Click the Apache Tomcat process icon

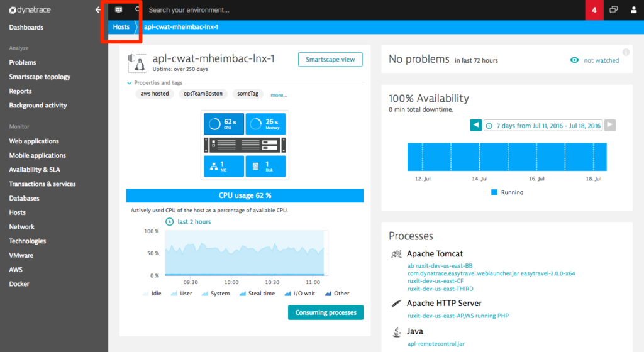click(x=396, y=254)
